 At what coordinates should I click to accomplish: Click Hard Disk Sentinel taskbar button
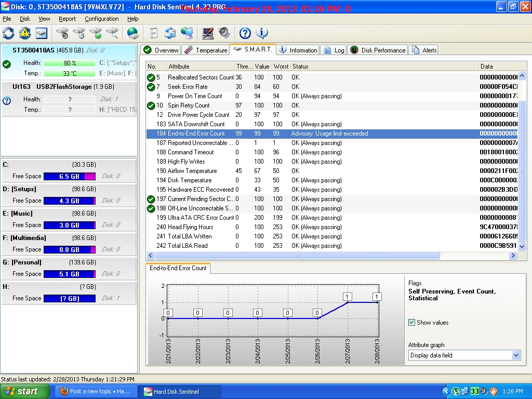[180, 392]
